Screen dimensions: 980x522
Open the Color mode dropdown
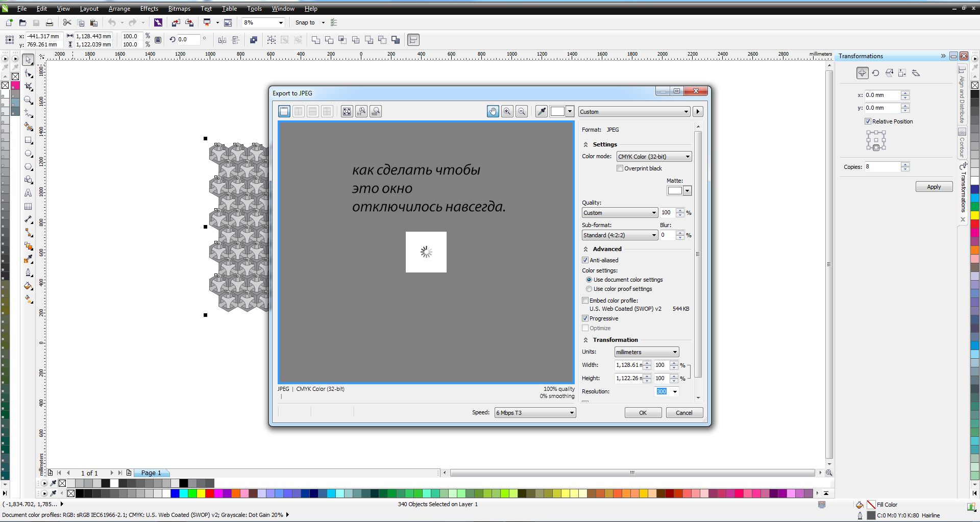click(654, 157)
